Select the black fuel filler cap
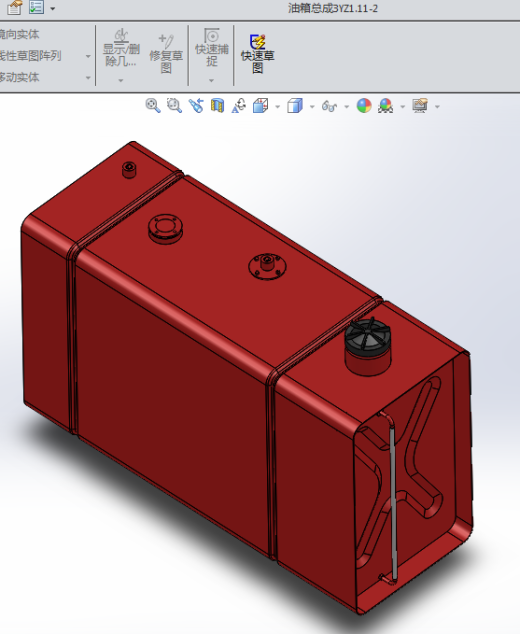Image resolution: width=520 pixels, height=634 pixels. (x=368, y=337)
